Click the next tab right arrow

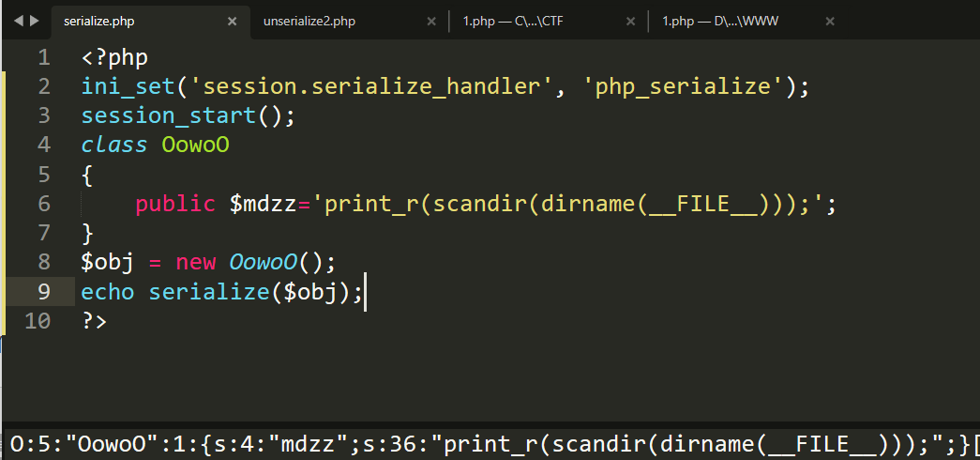pyautogui.click(x=35, y=22)
